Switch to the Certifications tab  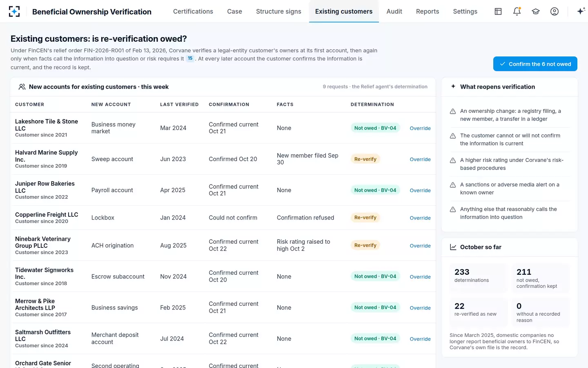[193, 11]
